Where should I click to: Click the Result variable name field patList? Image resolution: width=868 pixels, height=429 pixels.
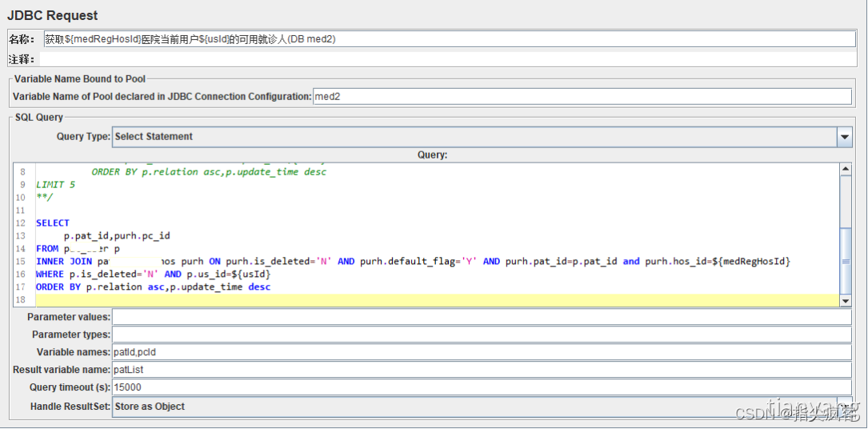[482, 369]
